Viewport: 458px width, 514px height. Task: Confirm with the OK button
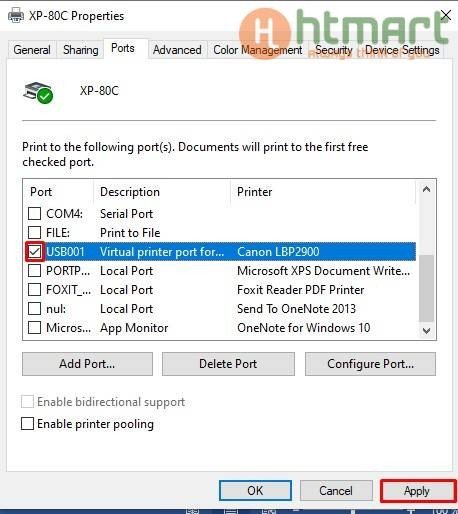point(255,491)
